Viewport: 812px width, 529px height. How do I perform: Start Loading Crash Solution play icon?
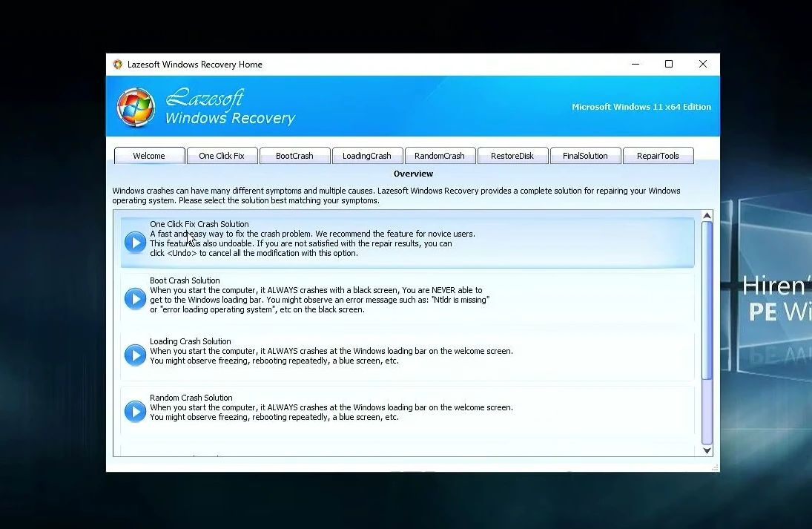[135, 355]
